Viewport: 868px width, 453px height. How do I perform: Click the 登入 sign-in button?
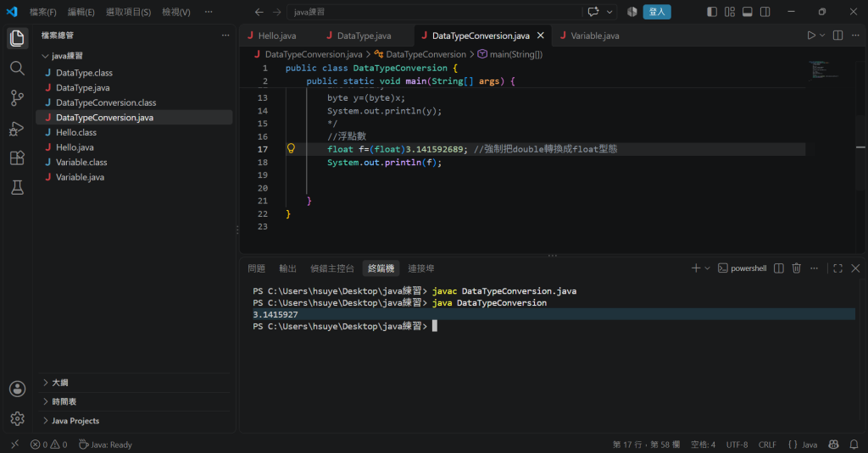point(657,12)
